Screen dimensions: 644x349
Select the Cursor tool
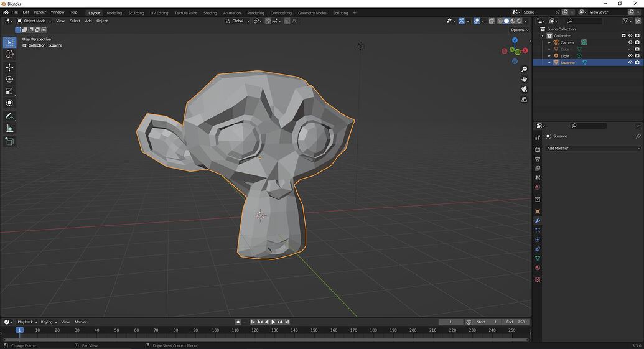[9, 54]
